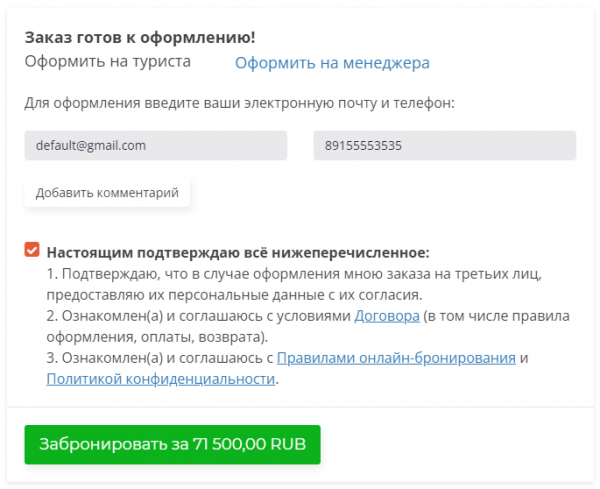Click the heading 'Заказ готов к оформлению!'
Viewport: 600px width, 489px height.
(x=140, y=37)
